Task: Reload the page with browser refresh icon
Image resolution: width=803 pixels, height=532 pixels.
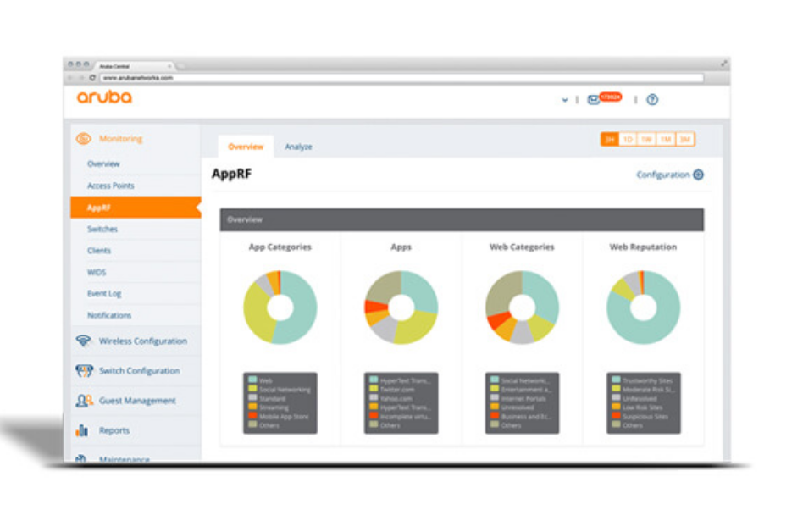Action: click(x=92, y=78)
